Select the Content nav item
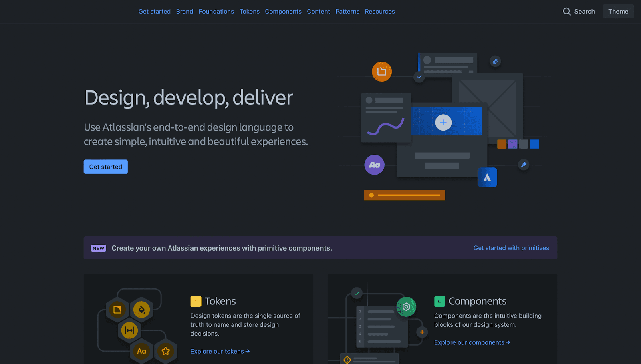Viewport: 641px width, 364px height. pyautogui.click(x=318, y=12)
